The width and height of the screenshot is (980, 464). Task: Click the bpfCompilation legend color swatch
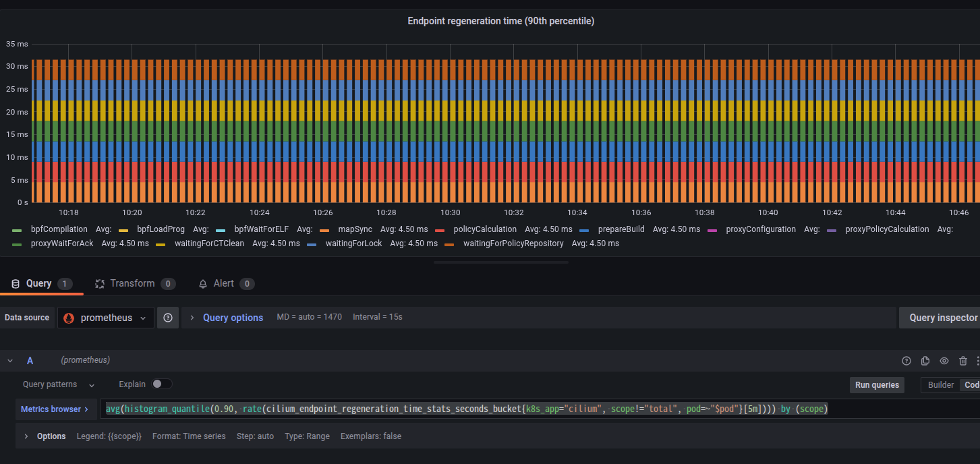[17, 230]
